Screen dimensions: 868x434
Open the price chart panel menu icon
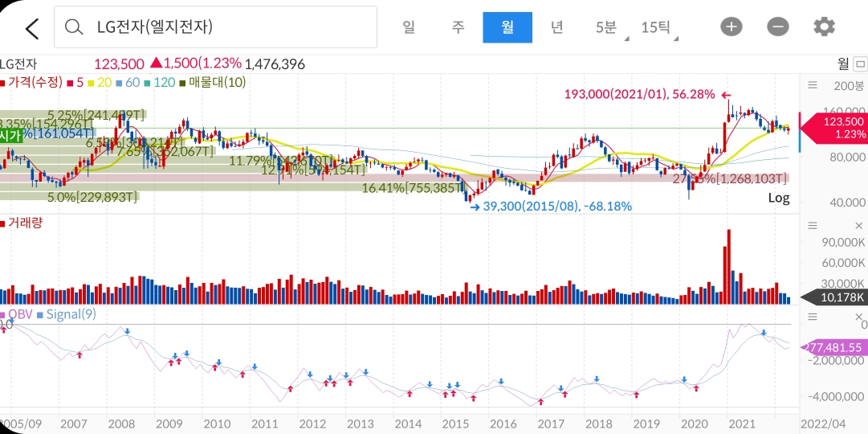coord(813,85)
